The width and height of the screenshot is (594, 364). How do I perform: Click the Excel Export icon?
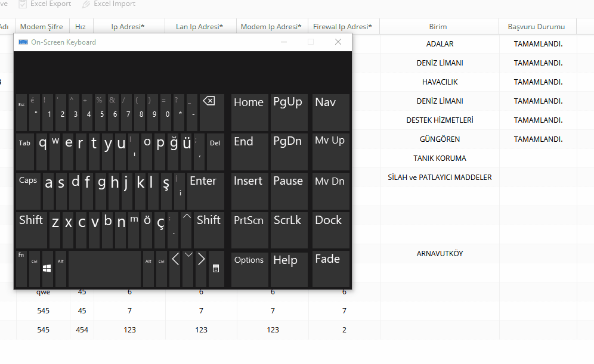[x=23, y=5]
